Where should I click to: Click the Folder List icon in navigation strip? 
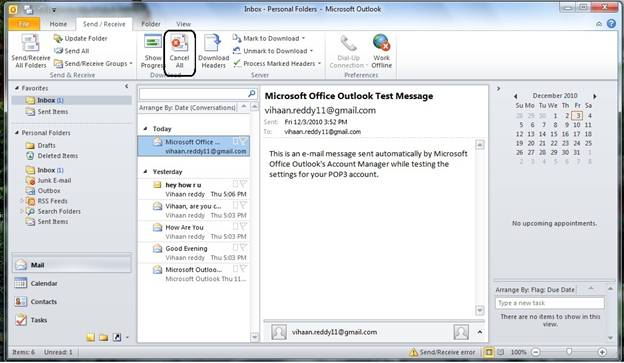pyautogui.click(x=104, y=338)
